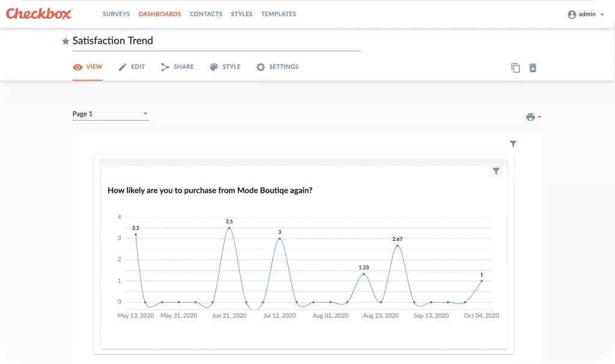
Task: Open the Dashboards menu
Action: click(x=160, y=14)
